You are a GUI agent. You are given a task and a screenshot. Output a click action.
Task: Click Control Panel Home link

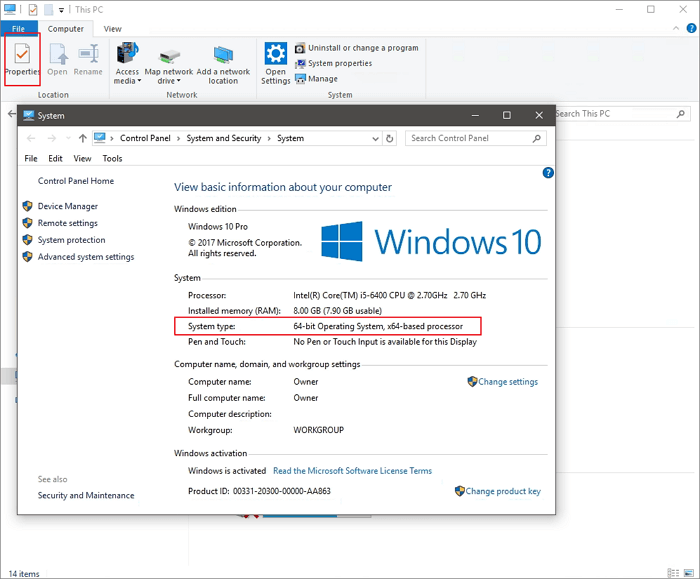click(x=76, y=181)
